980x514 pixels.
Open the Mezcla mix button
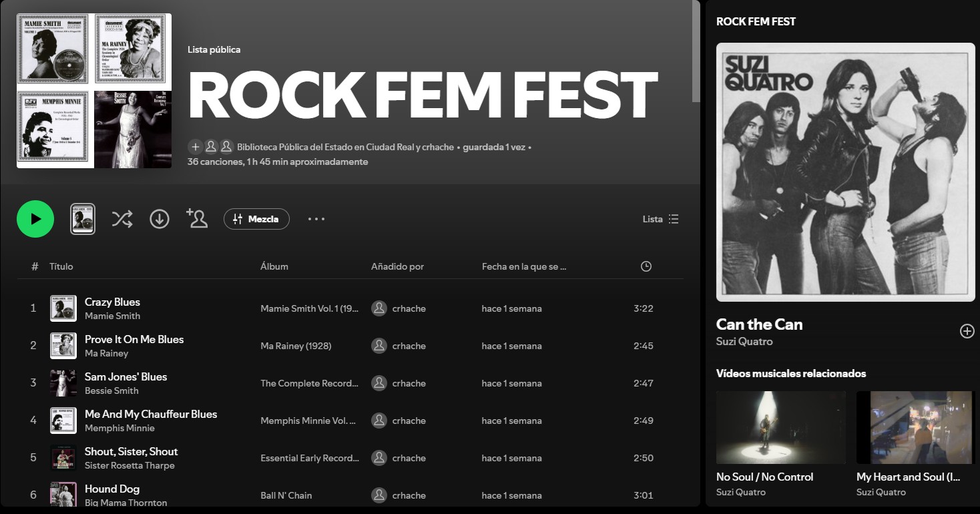coord(256,219)
